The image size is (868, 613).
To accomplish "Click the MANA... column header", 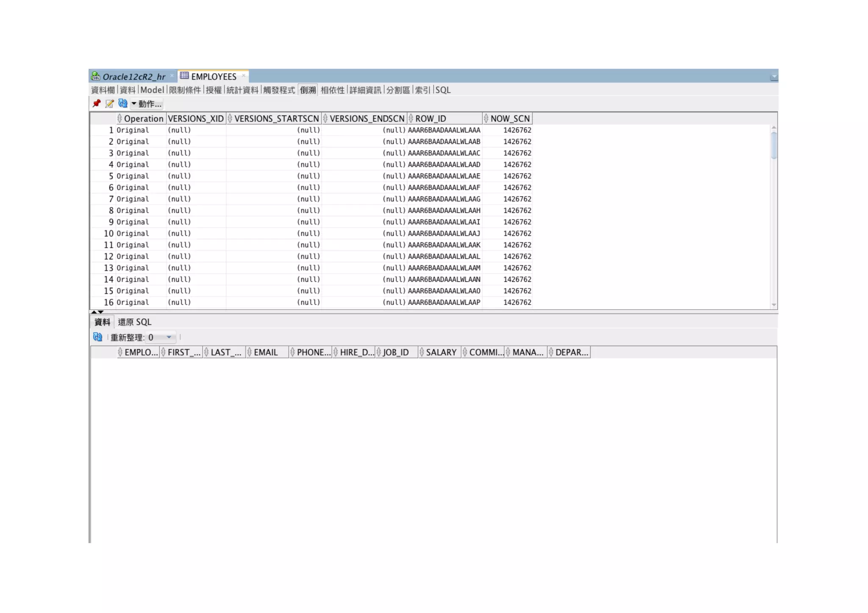I will pyautogui.click(x=526, y=352).
